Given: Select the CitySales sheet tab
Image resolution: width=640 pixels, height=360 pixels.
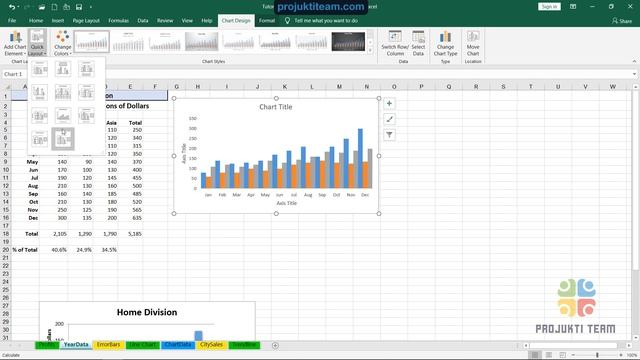Looking at the screenshot, I should [x=211, y=345].
